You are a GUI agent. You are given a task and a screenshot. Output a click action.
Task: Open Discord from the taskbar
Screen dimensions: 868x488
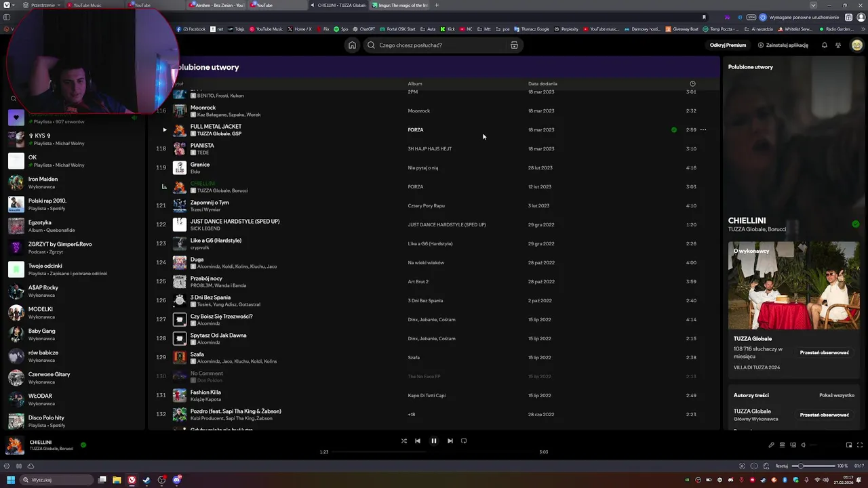tap(177, 480)
